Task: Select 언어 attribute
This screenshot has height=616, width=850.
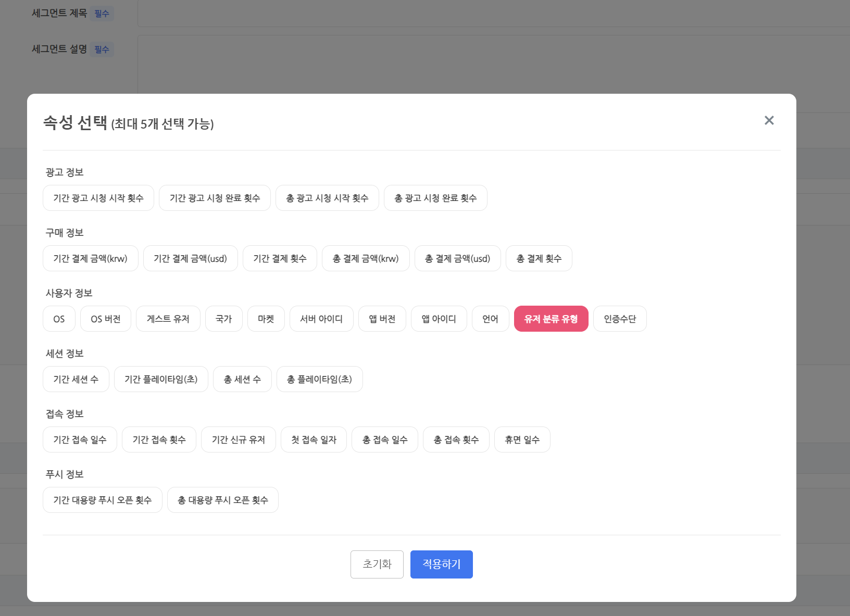Action: point(491,319)
